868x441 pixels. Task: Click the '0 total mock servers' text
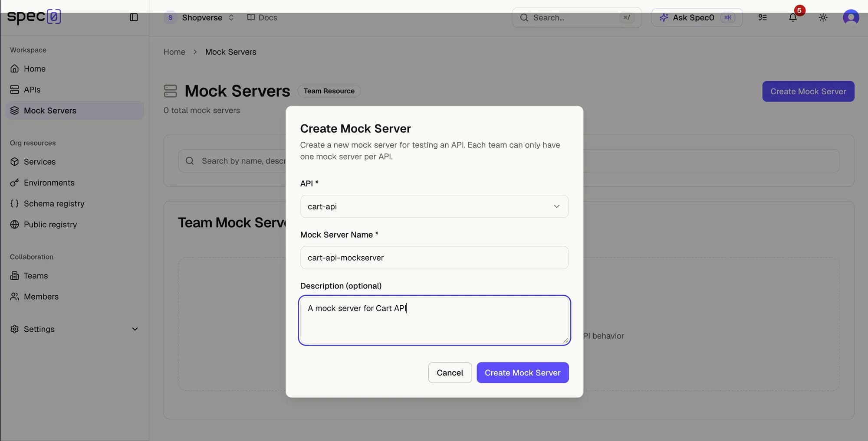coord(202,111)
